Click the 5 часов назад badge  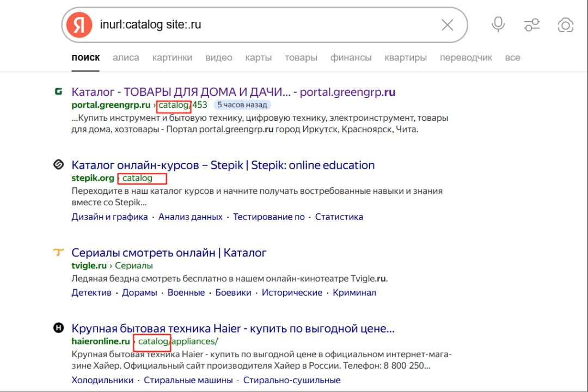242,105
